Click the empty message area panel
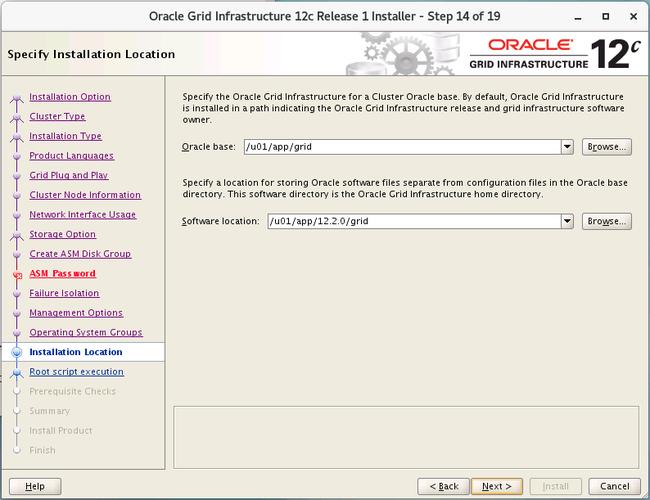The image size is (650, 500). tap(406, 437)
